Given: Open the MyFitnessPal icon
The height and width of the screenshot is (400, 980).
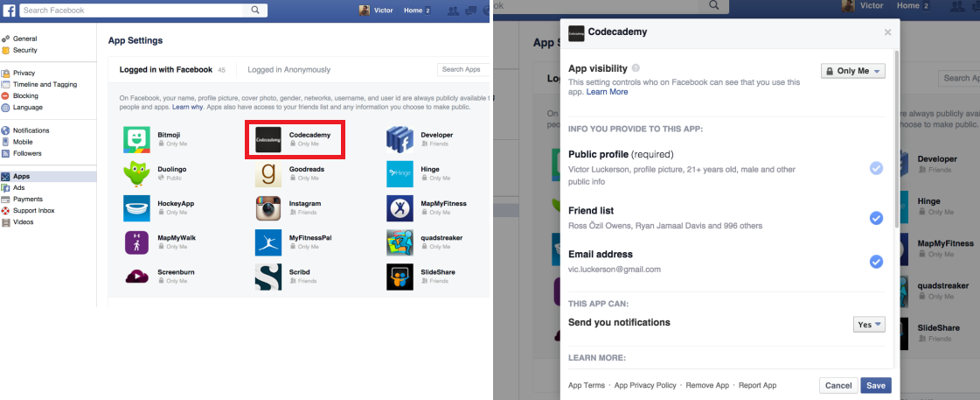Looking at the screenshot, I should tap(268, 242).
